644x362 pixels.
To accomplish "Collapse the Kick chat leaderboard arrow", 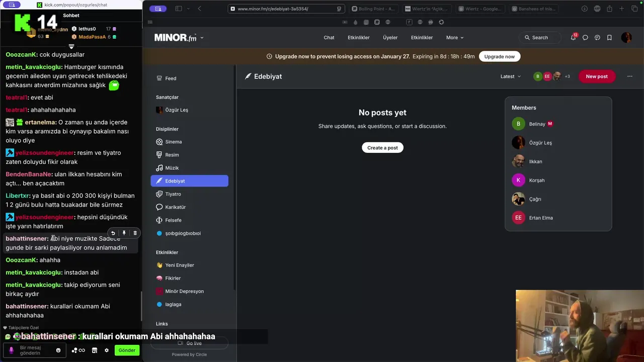I will 71,46.
